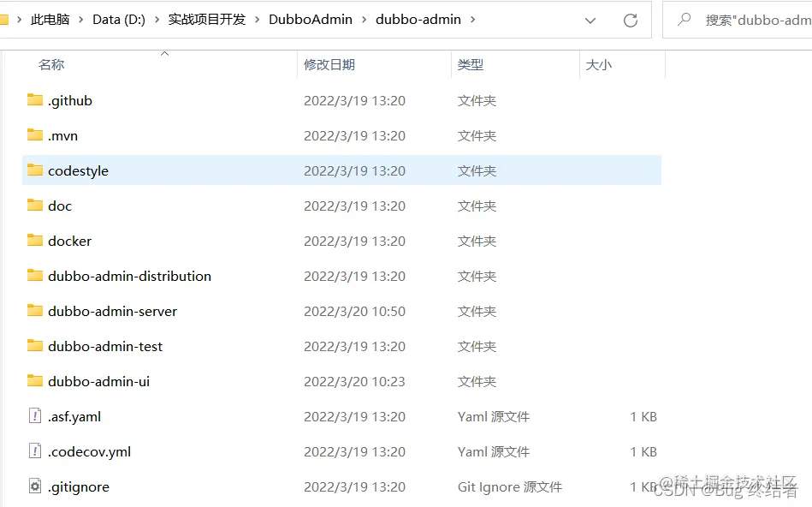Click 1 KB size of .codecov.yml
The height and width of the screenshot is (507, 812).
coord(643,452)
